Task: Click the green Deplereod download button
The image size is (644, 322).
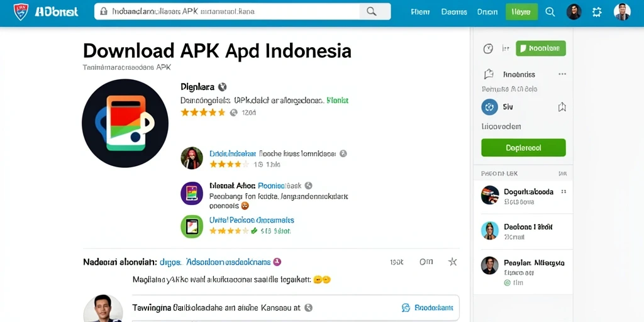Action: 523,147
